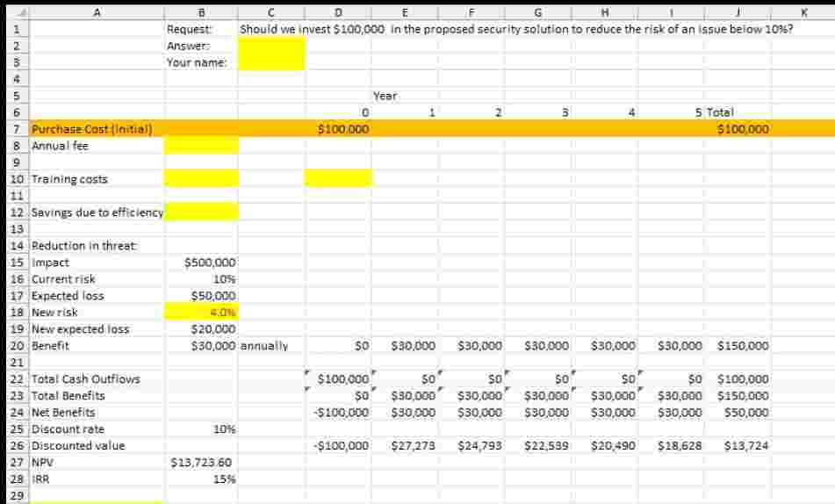835x504 pixels.
Task: Select the yellow Annual fee cell
Action: 201,146
